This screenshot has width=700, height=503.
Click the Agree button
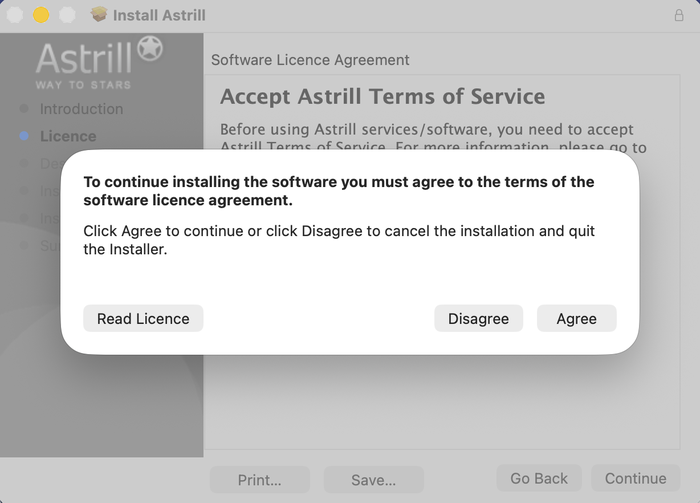(576, 318)
